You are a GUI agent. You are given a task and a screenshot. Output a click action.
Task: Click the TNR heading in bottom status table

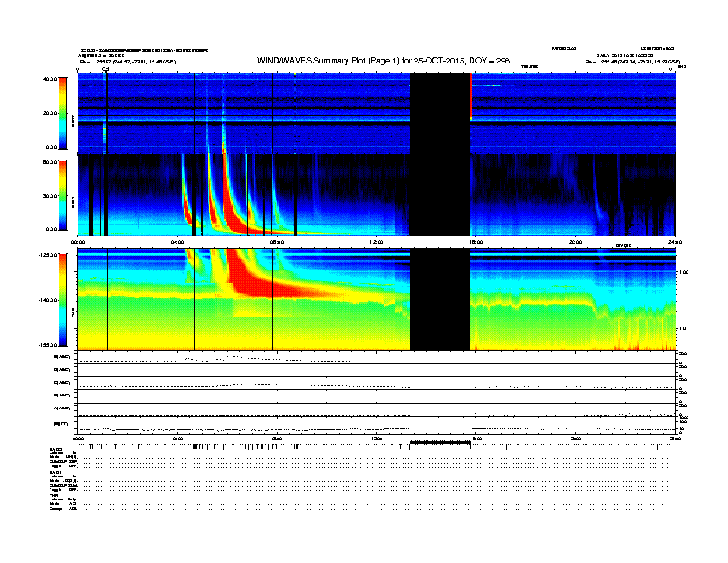pos(53,495)
